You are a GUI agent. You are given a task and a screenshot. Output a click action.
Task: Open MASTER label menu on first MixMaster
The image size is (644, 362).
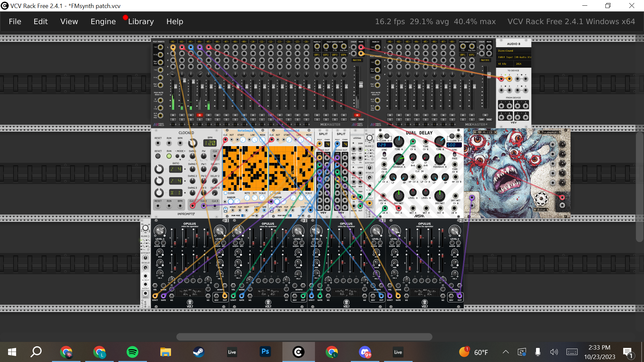[x=357, y=60]
